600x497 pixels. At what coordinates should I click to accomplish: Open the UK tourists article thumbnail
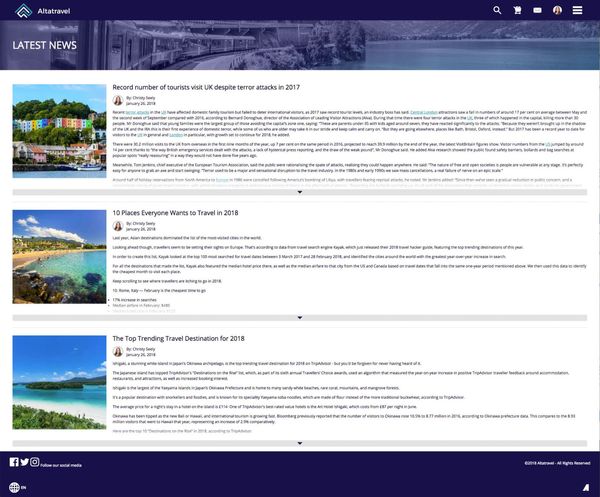click(59, 131)
